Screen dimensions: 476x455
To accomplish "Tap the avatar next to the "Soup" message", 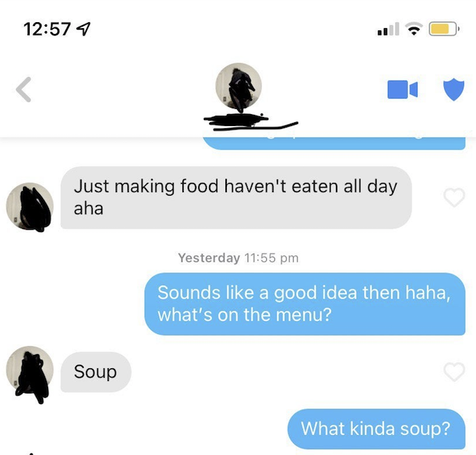I will tap(30, 371).
